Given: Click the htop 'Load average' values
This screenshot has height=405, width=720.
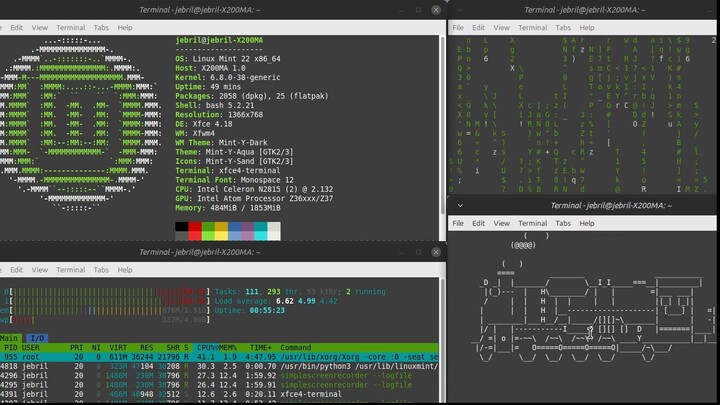Looking at the screenshot, I should click(307, 301).
